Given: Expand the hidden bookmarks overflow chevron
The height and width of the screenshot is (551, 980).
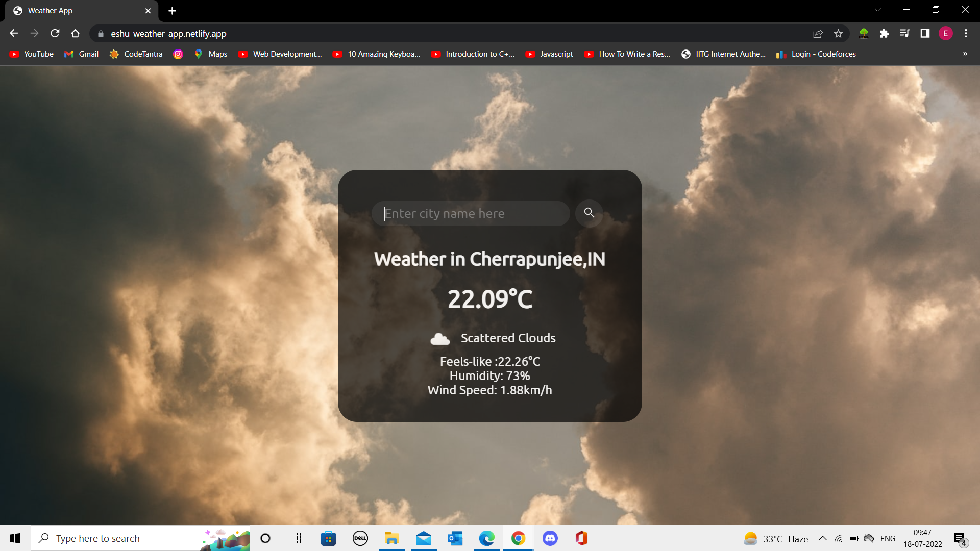Looking at the screenshot, I should point(965,54).
